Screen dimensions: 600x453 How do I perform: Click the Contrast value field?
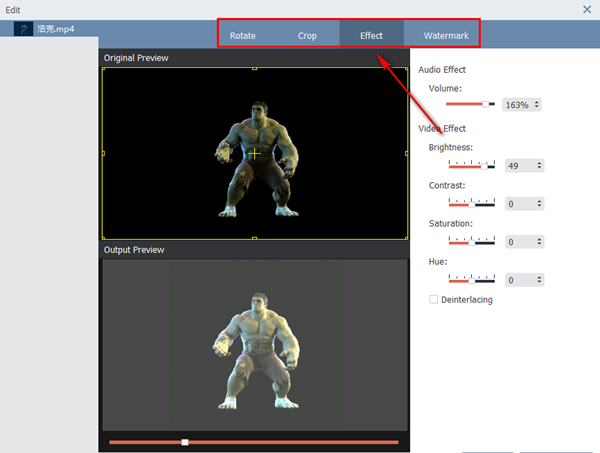tap(520, 204)
